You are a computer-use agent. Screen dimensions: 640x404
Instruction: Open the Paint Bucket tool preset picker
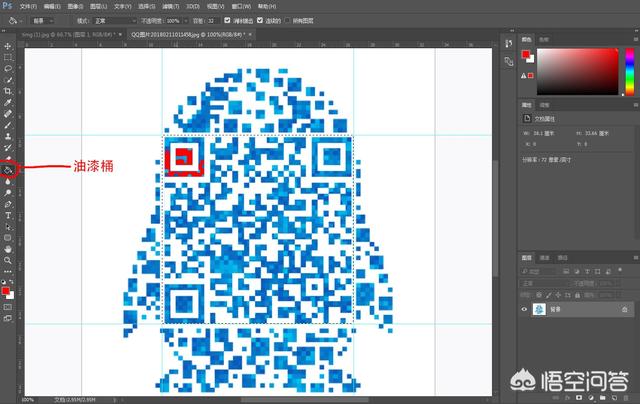tap(15, 20)
